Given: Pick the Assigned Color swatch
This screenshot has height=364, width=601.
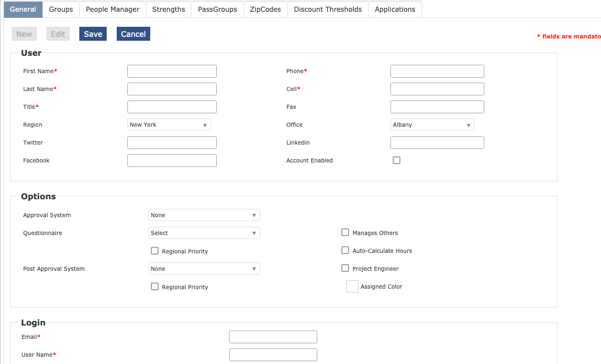Looking at the screenshot, I should [x=352, y=286].
